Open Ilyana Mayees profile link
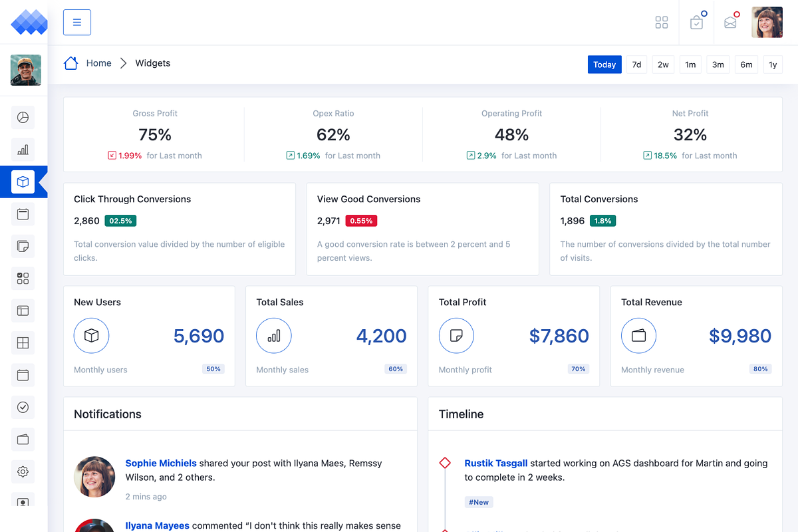This screenshot has height=532, width=798. (x=158, y=526)
